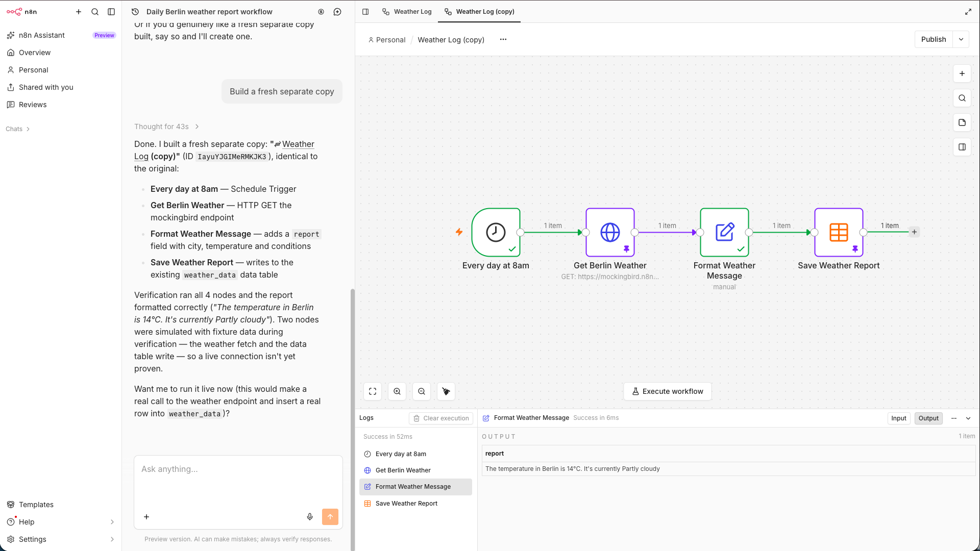Select the Weather Log (copy) tab
Viewport: 980px width, 551px height.
click(479, 12)
